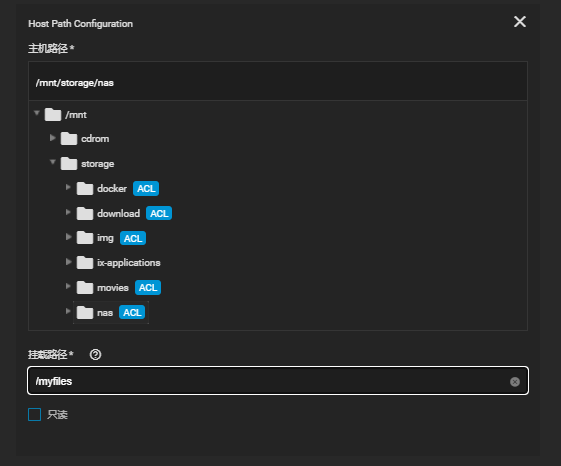The height and width of the screenshot is (466, 561).
Task: Click the docker folder icon
Action: (85, 189)
